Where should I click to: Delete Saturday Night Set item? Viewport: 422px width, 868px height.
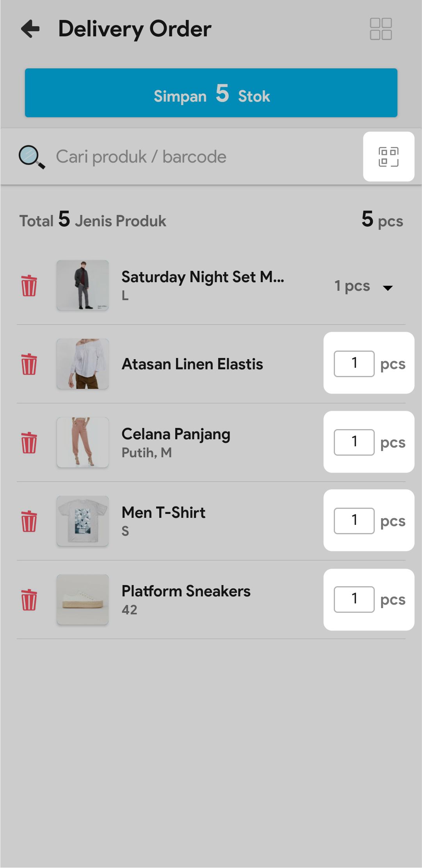(x=29, y=286)
